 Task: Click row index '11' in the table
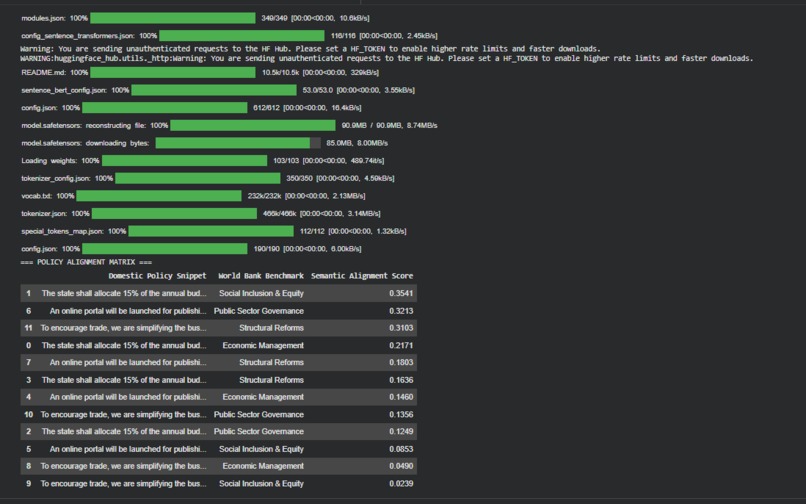28,328
